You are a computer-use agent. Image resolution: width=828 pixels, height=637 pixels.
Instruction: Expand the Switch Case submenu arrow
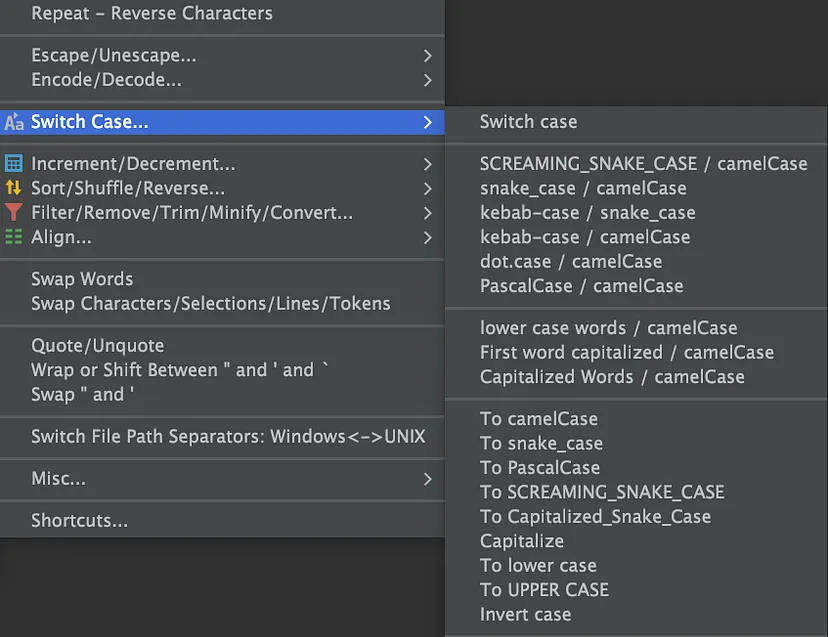click(427, 123)
